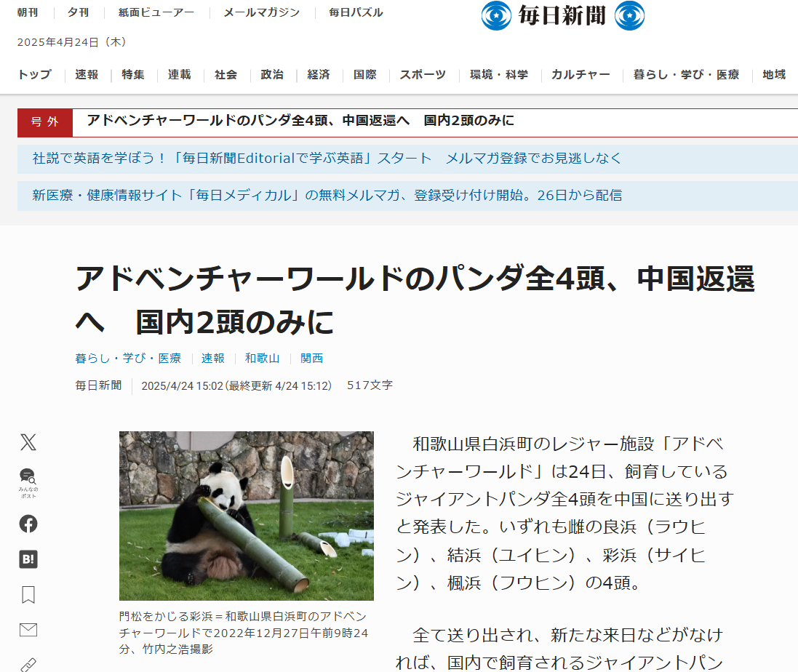Image resolution: width=798 pixels, height=672 pixels.
Task: Send article by email envelope icon
Action: click(28, 630)
